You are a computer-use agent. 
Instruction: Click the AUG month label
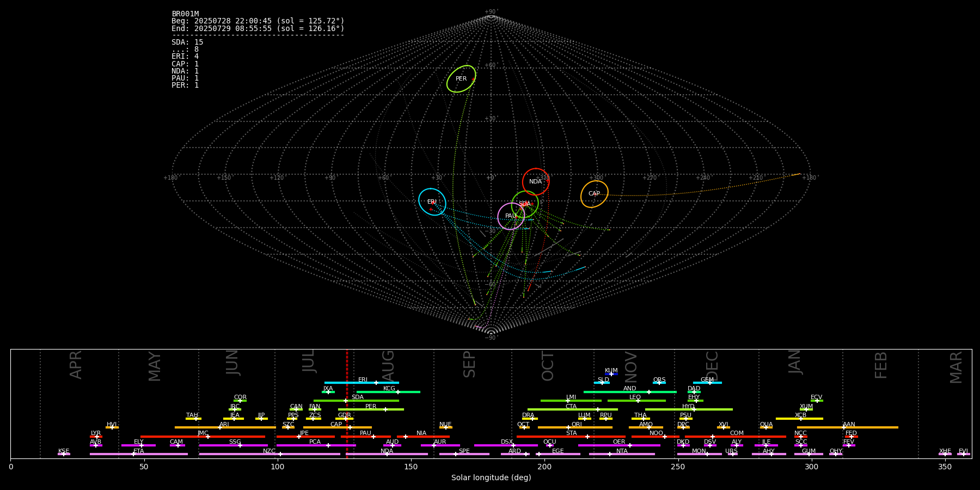click(388, 366)
